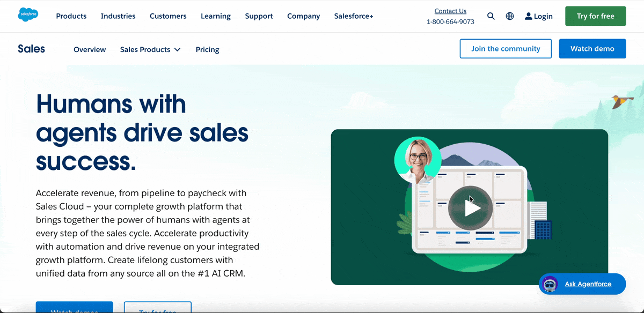Click the Agentforce robot avatar icon
This screenshot has width=644, height=313.
click(550, 284)
